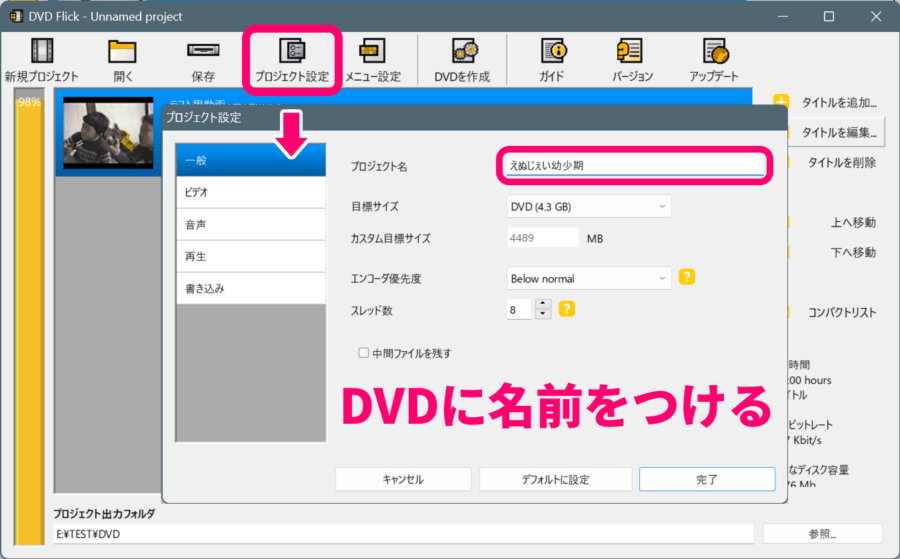Click the カスタム目標サイズ 4489 field
This screenshot has height=559, width=900.
[543, 238]
